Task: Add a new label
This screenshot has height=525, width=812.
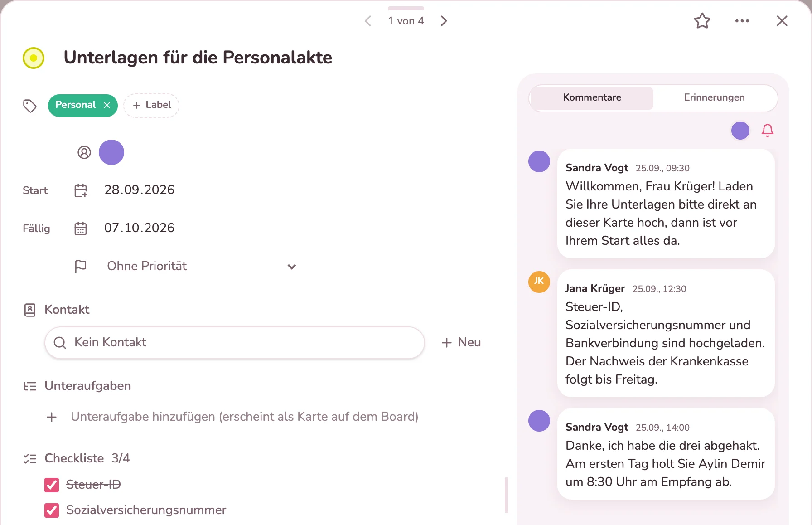Action: [151, 105]
